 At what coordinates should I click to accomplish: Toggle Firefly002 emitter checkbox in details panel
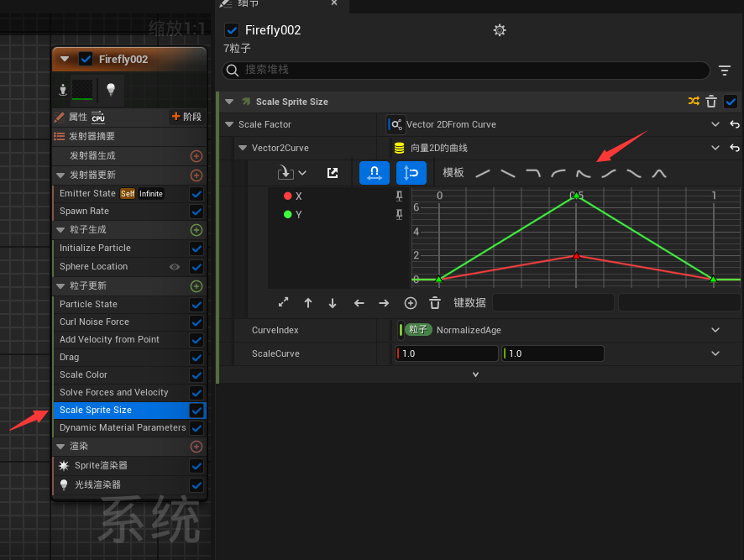(x=232, y=30)
